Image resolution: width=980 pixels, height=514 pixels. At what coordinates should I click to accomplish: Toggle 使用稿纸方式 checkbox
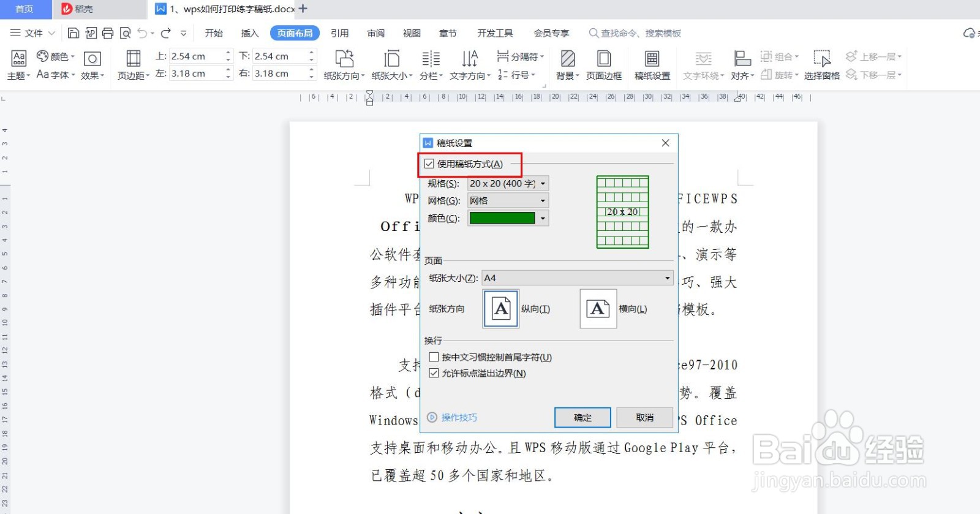(x=429, y=164)
